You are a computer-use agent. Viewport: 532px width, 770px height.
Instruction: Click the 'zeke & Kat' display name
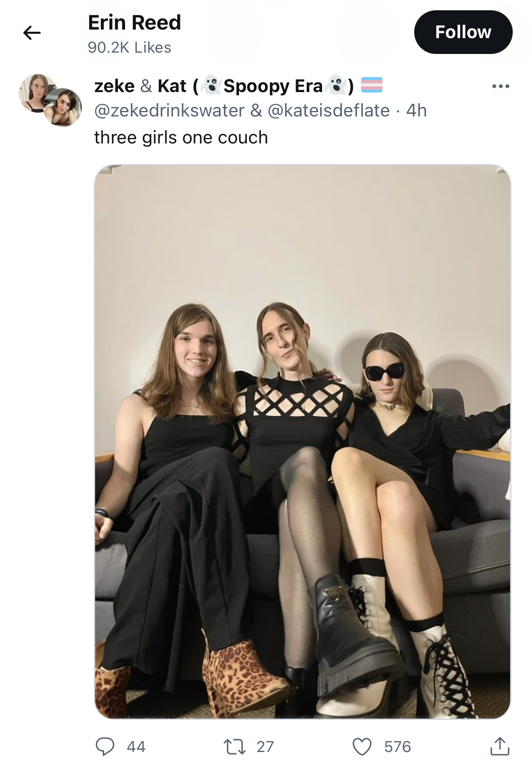click(140, 86)
